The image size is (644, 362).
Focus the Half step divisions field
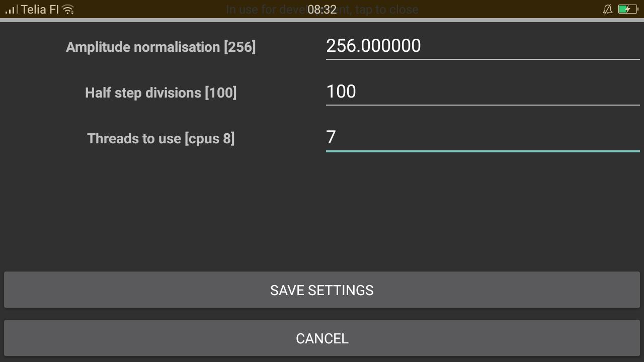click(482, 92)
